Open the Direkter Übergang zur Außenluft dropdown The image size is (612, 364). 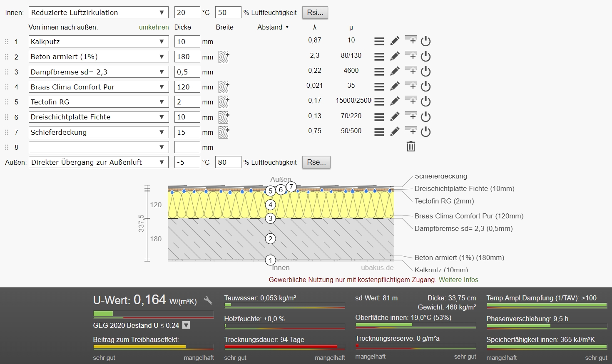pyautogui.click(x=98, y=162)
